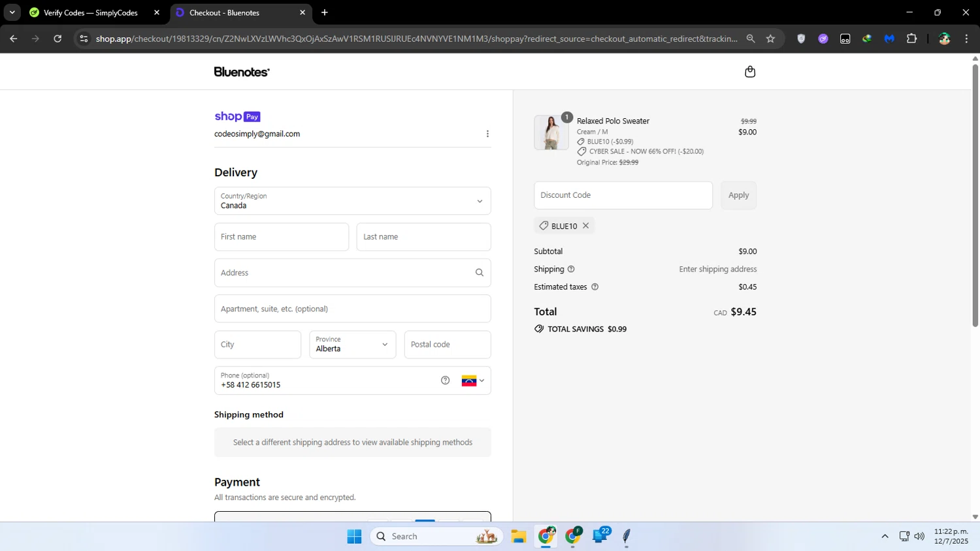Viewport: 980px width, 551px height.
Task: Close the Verify Codes tab
Action: (x=157, y=12)
